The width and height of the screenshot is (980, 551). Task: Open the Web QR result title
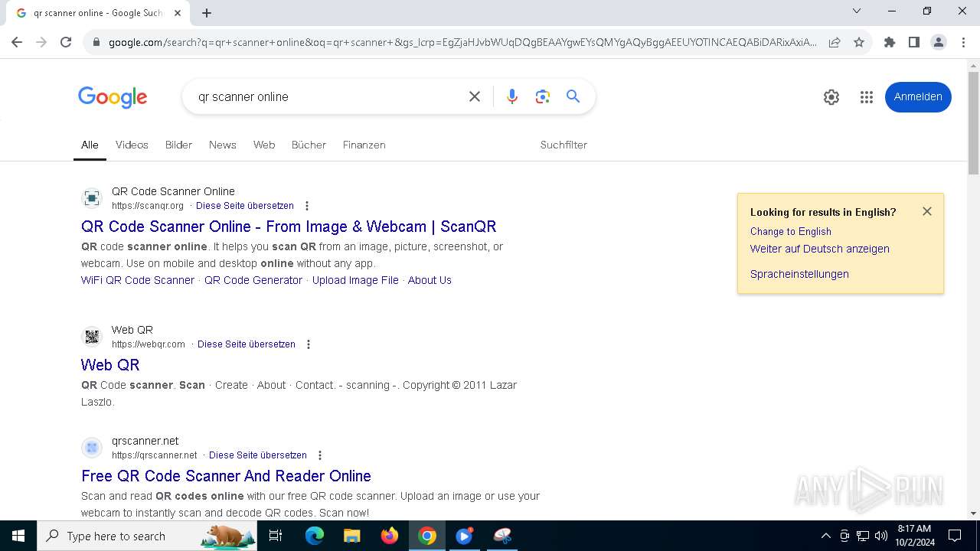click(110, 365)
